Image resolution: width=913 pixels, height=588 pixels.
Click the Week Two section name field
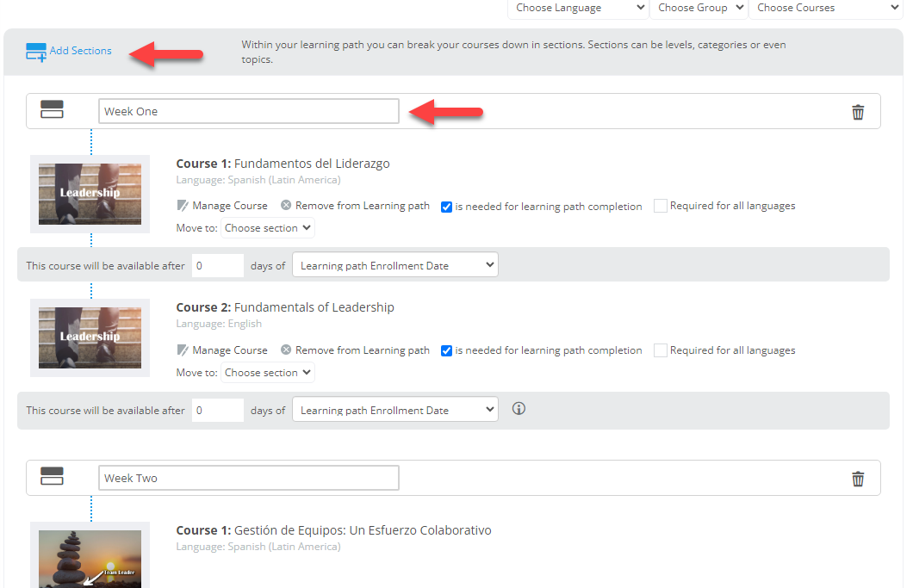coord(248,477)
